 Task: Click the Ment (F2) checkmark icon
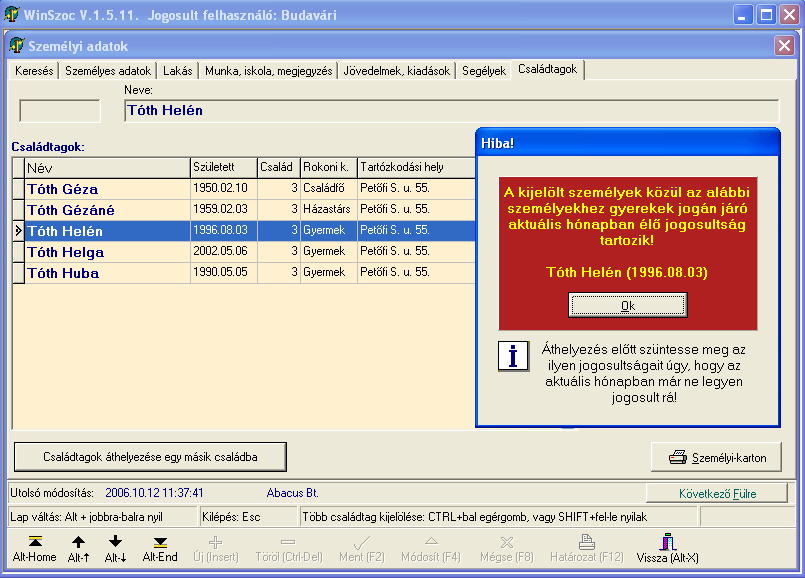(x=361, y=542)
